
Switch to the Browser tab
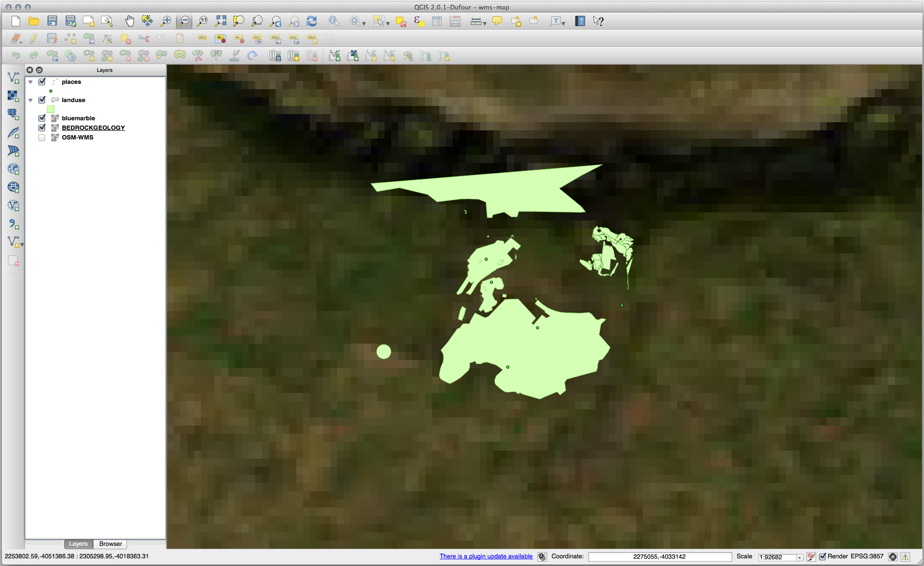[x=110, y=543]
